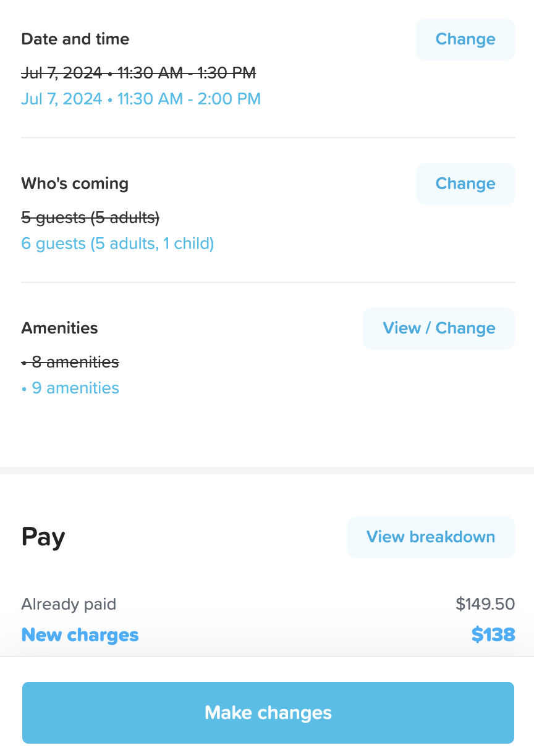
Task: Click the Date and time heading
Action: pyautogui.click(x=75, y=39)
